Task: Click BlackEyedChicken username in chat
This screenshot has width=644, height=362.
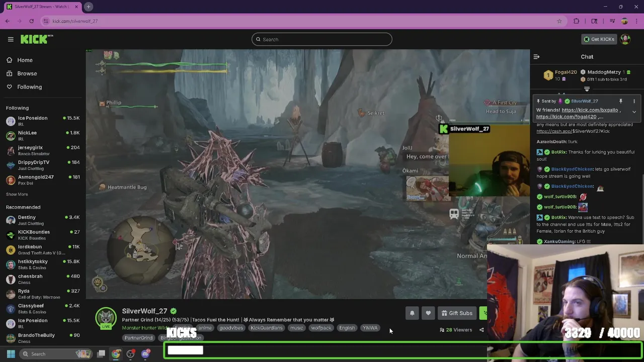Action: tap(572, 169)
